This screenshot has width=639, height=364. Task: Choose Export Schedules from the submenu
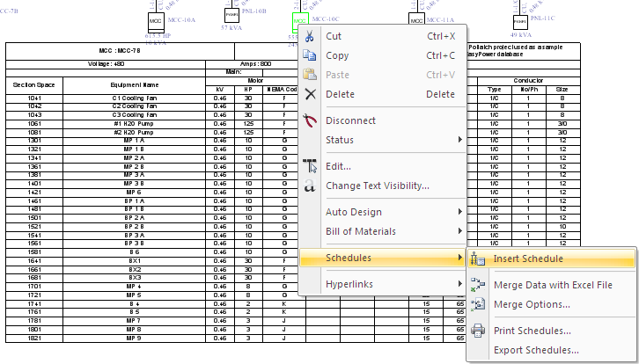[x=536, y=350]
